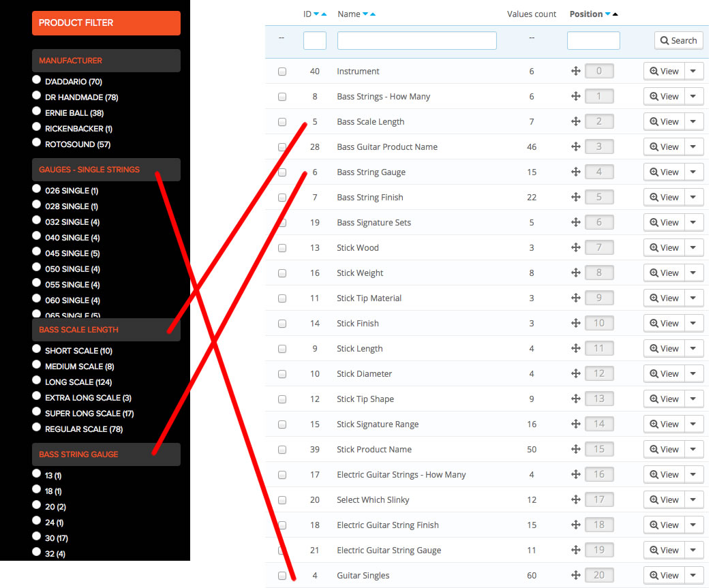Click move icon in Stick Signature Range row
The width and height of the screenshot is (715, 588).
click(x=576, y=424)
